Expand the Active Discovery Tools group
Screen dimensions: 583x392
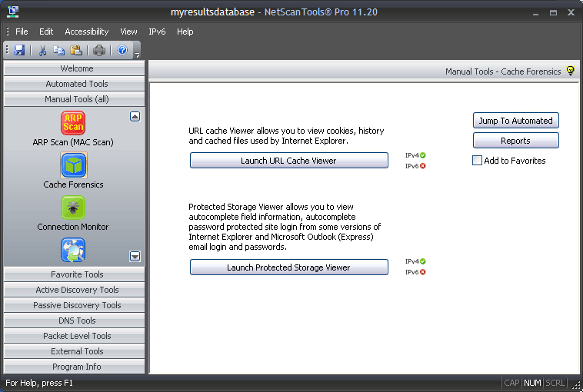(x=75, y=290)
